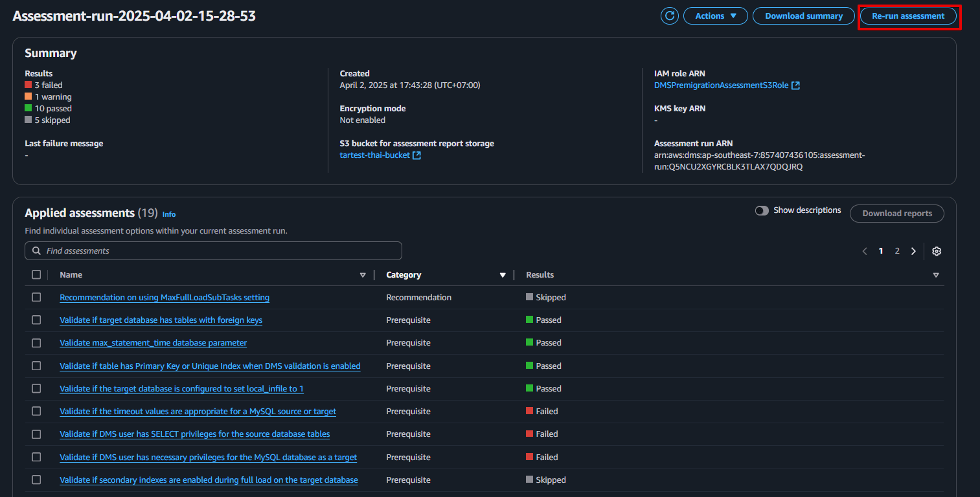Check the target database foreign keys row checkbox
The width and height of the screenshot is (980, 497).
click(x=36, y=320)
